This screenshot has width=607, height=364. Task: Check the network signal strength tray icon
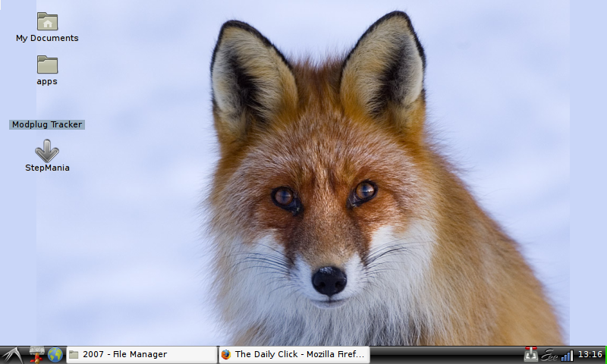pos(567,355)
